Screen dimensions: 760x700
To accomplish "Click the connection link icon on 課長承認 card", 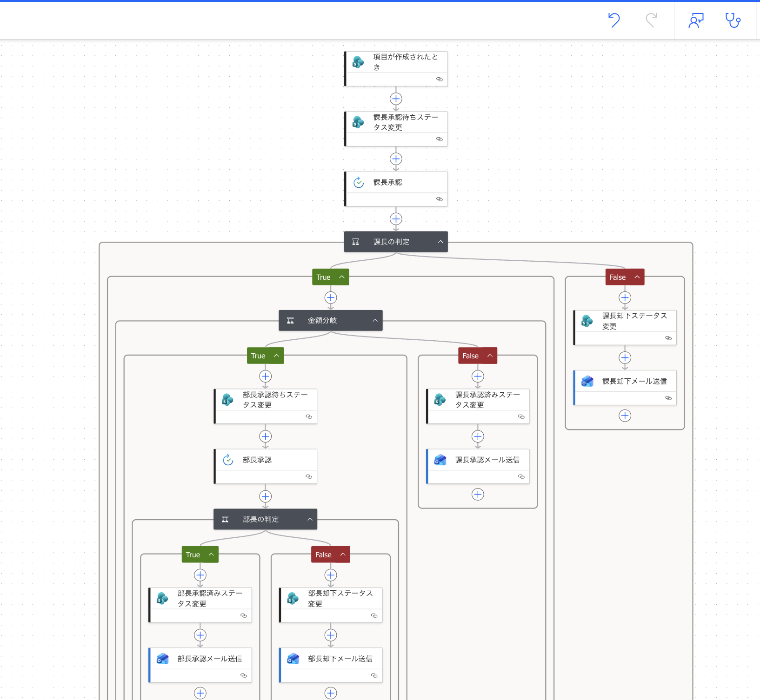I will [440, 199].
